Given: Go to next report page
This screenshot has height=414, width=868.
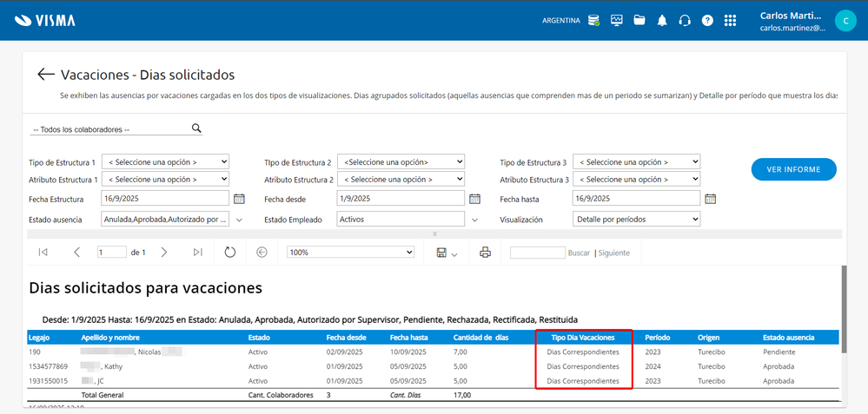Looking at the screenshot, I should 164,252.
